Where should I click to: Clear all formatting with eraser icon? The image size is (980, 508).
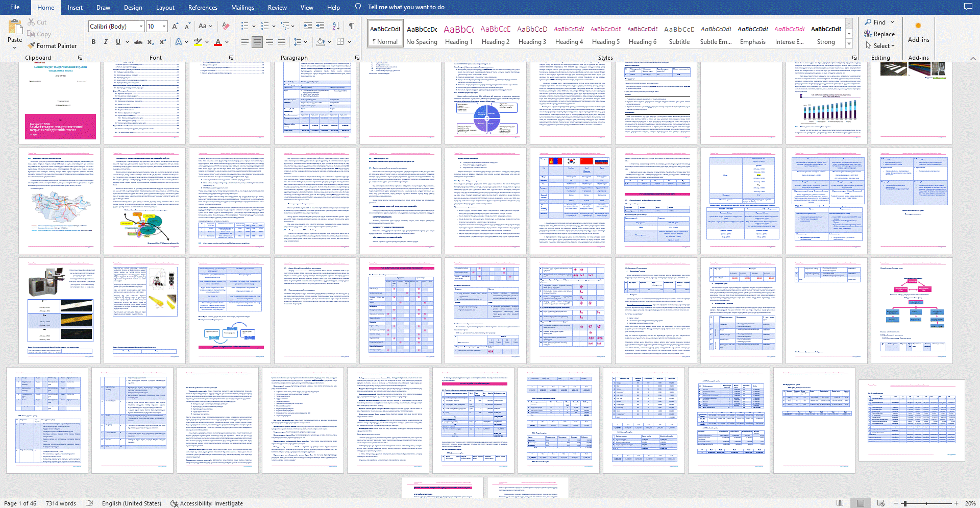pyautogui.click(x=226, y=26)
